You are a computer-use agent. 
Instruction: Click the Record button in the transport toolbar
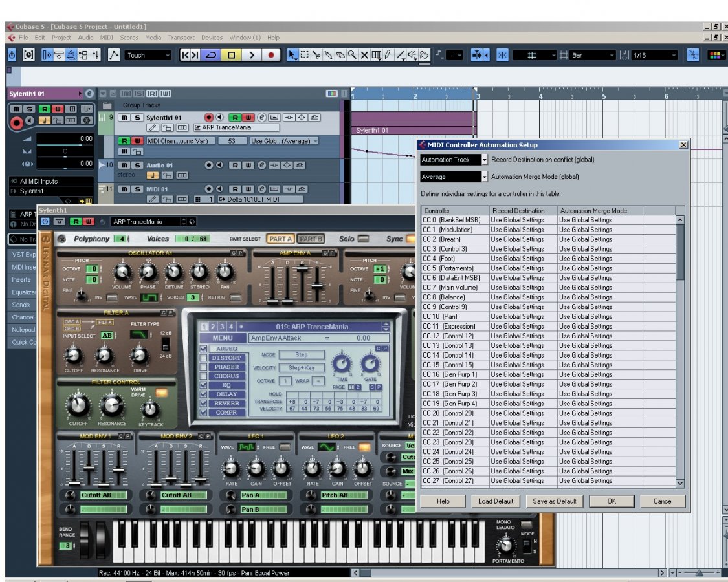point(271,55)
